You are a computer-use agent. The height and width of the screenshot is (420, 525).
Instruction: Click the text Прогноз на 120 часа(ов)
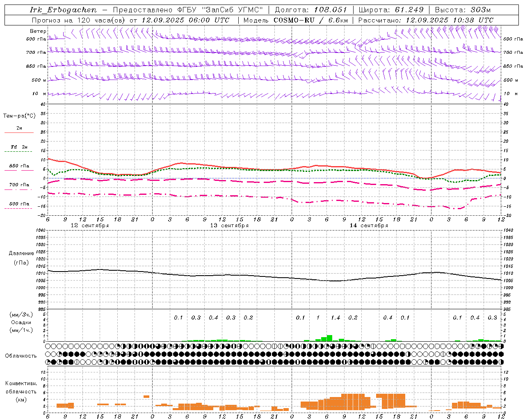tap(79, 20)
